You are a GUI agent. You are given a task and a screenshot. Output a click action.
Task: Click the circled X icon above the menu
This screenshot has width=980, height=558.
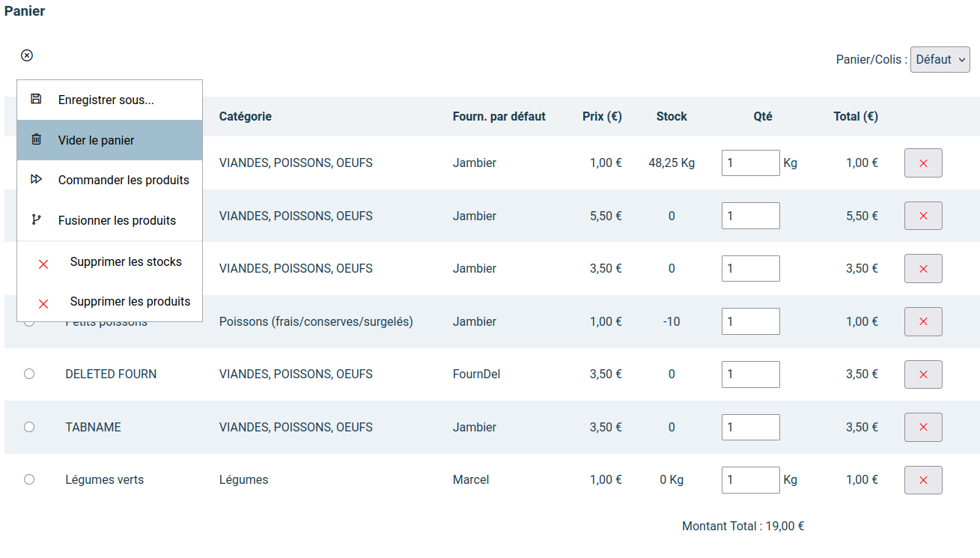(27, 55)
